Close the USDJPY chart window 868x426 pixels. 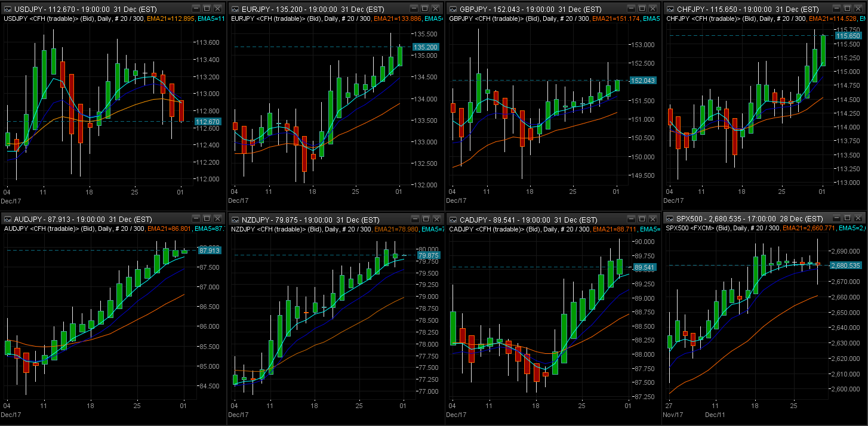pyautogui.click(x=218, y=9)
